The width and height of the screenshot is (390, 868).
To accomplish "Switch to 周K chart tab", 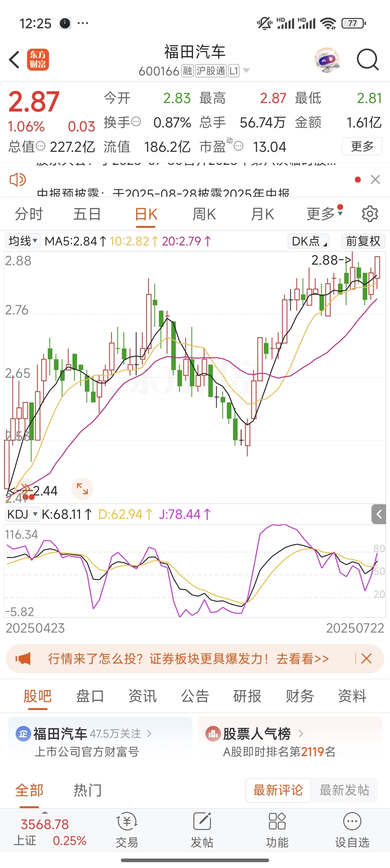I will coord(204,214).
